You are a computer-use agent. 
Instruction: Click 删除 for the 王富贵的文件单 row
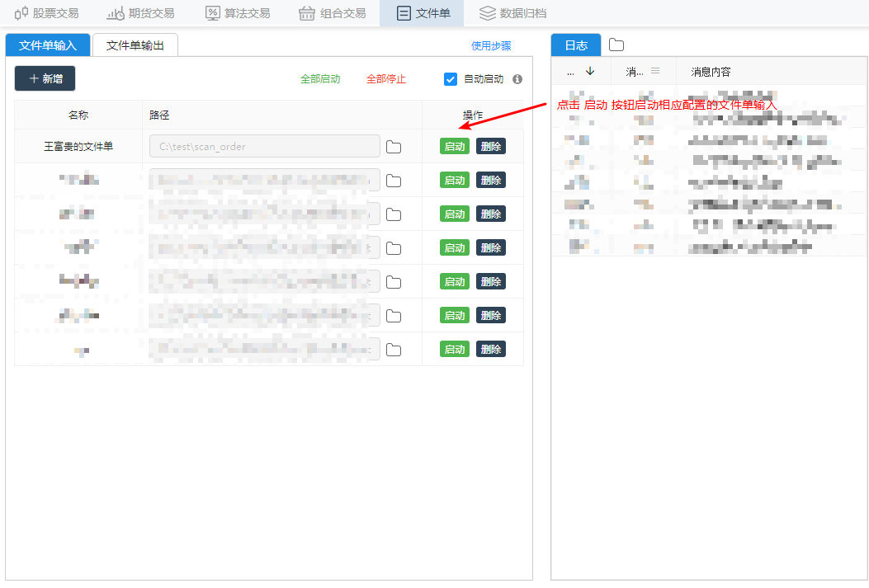pos(491,147)
